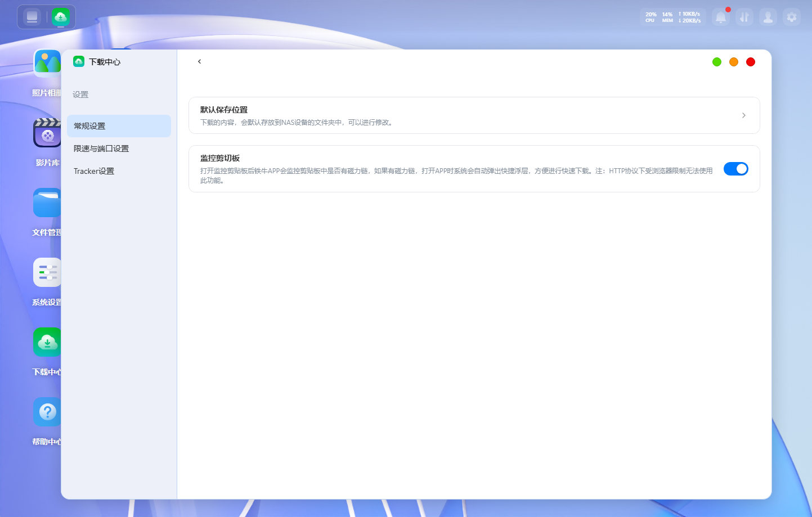Open the user account icon
812x517 pixels.
click(x=768, y=17)
